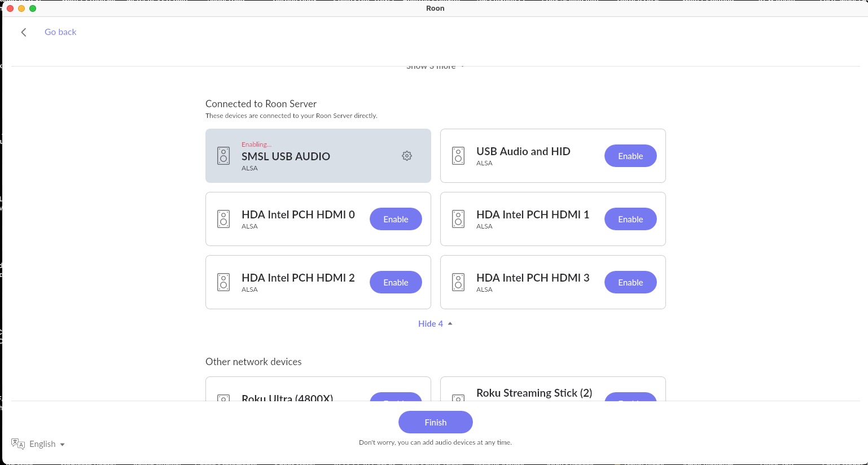
Task: Open the English language dropdown
Action: pos(47,444)
